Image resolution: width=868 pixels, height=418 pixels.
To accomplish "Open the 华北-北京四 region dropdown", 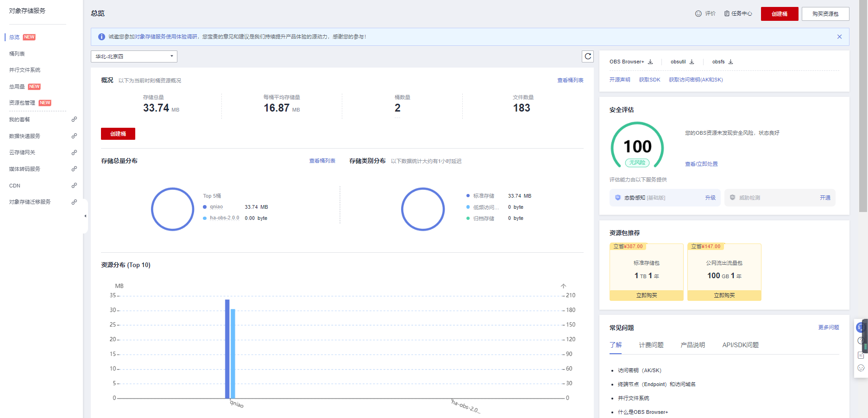I will 134,56.
